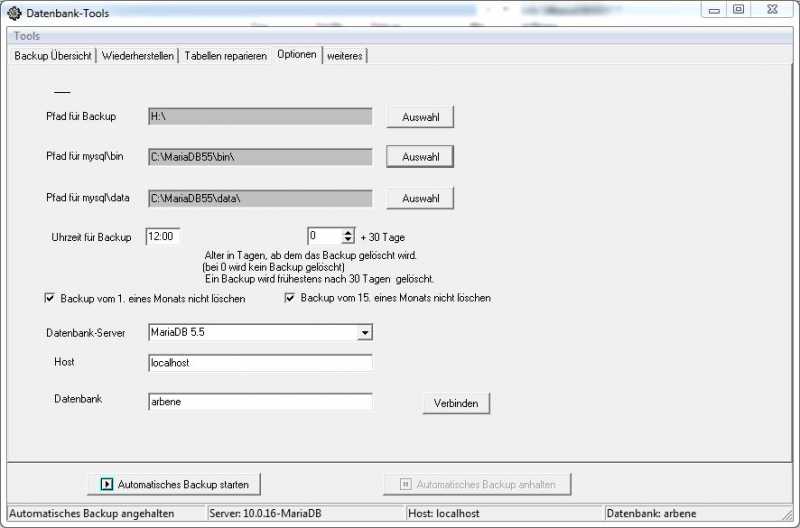
Task: Open the weiteres tab
Action: pos(344,56)
